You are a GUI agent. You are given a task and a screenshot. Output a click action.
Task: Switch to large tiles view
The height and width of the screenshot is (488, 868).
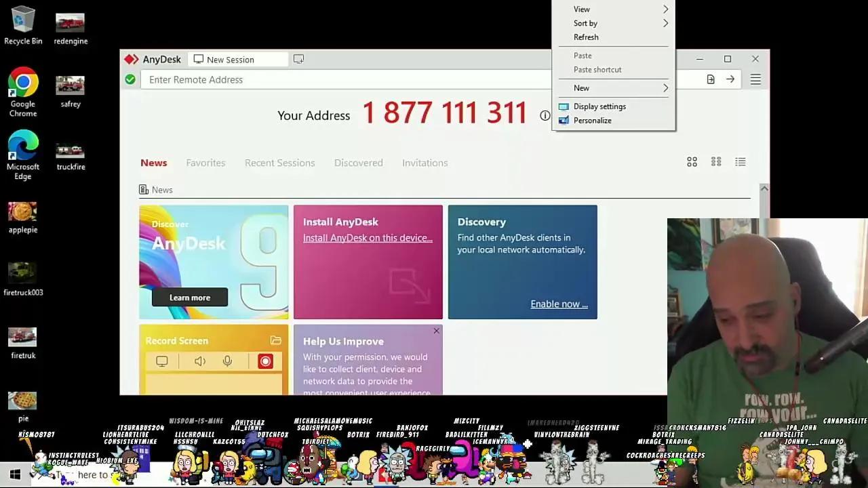tap(692, 162)
